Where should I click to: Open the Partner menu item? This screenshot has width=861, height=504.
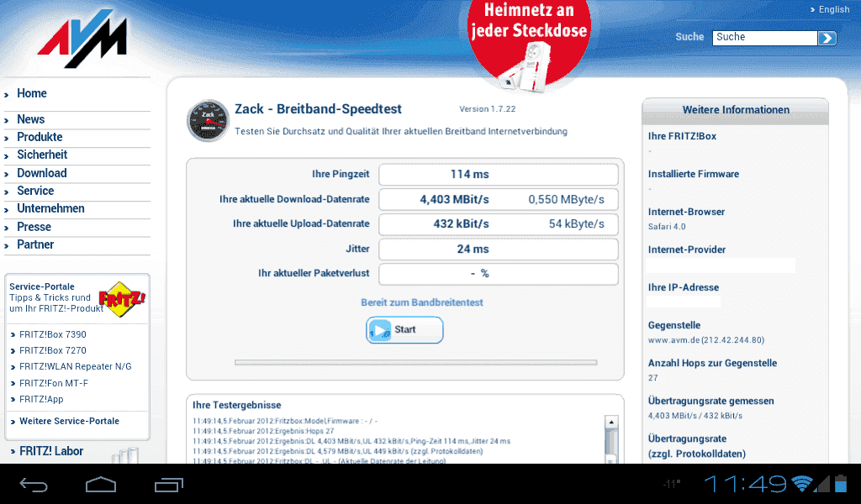tap(35, 244)
